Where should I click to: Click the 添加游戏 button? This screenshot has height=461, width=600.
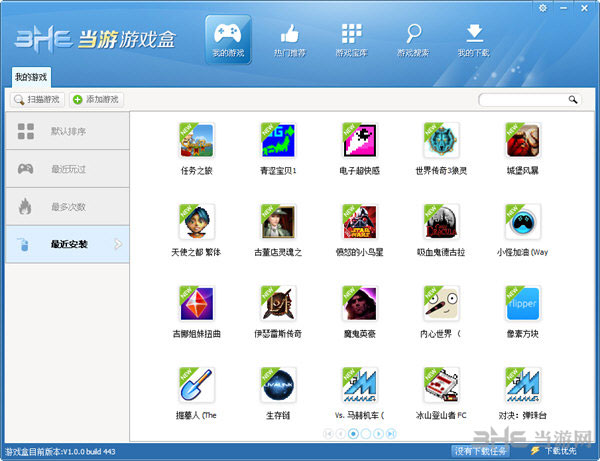tap(96, 100)
